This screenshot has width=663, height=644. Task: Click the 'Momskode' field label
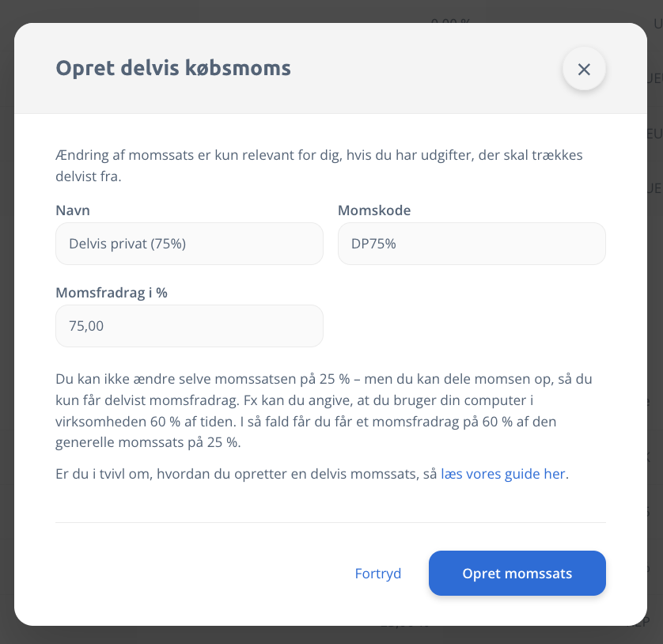point(374,210)
